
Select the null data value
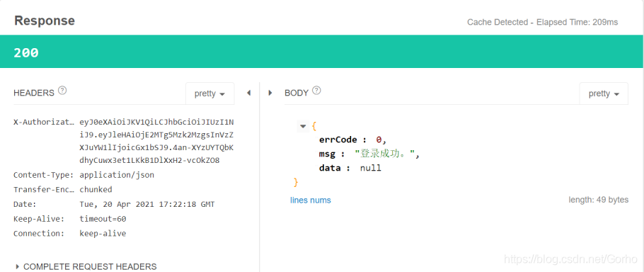coord(370,168)
